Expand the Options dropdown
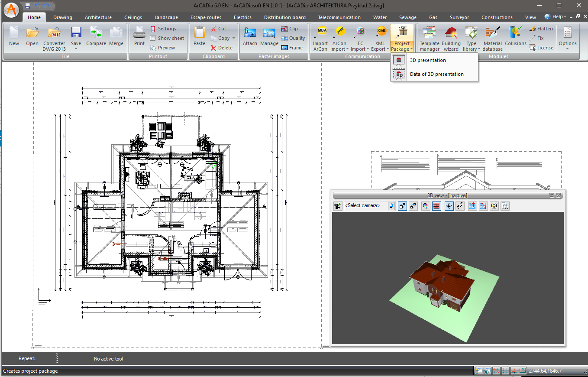 tap(567, 38)
